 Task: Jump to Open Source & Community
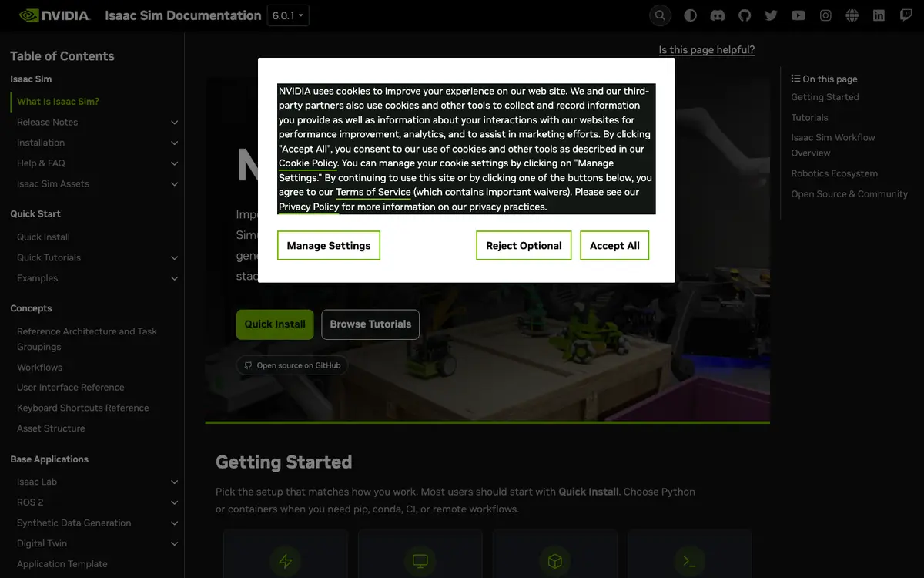pos(849,194)
